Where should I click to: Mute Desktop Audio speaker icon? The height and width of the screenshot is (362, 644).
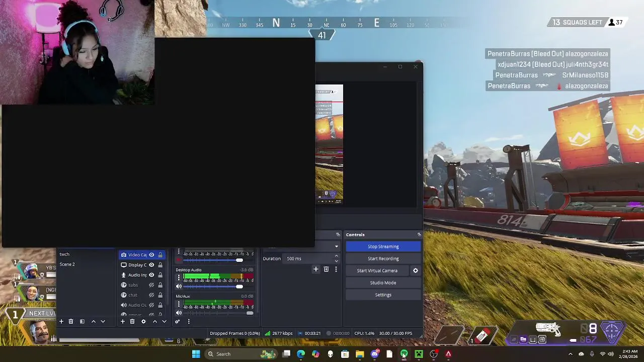coord(179,287)
